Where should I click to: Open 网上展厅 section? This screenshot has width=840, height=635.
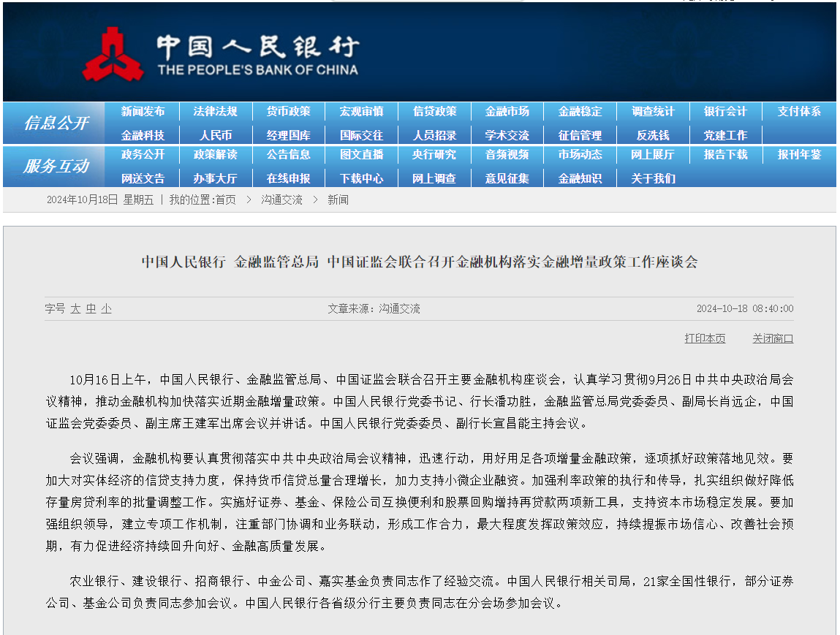point(653,155)
